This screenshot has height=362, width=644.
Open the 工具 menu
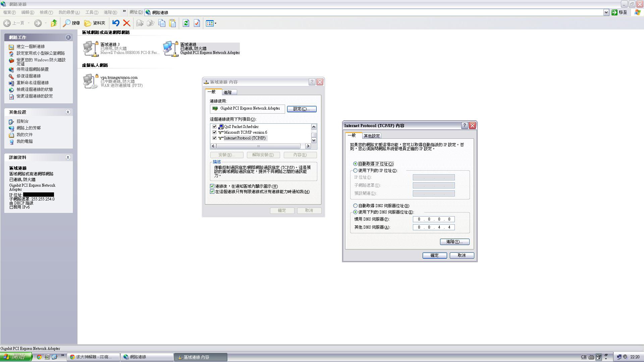pyautogui.click(x=92, y=12)
